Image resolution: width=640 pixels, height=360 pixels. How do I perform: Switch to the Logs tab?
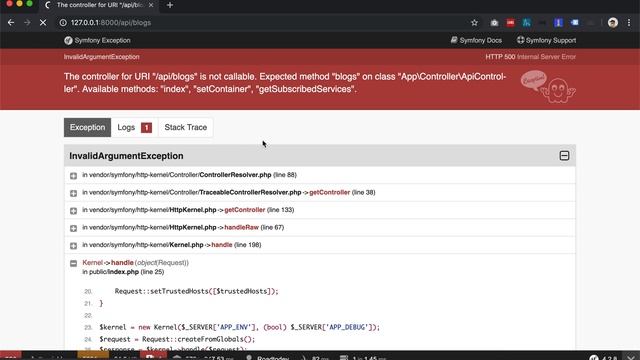[x=134, y=127]
